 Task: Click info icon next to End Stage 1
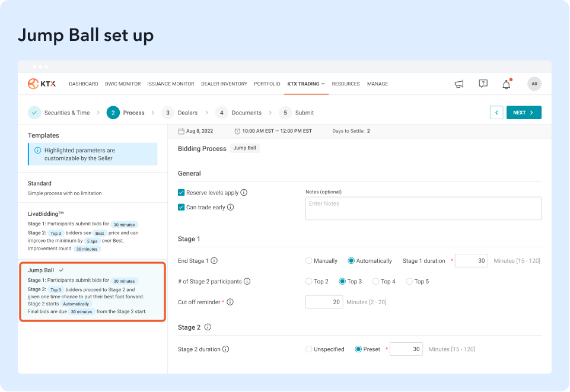click(x=214, y=261)
